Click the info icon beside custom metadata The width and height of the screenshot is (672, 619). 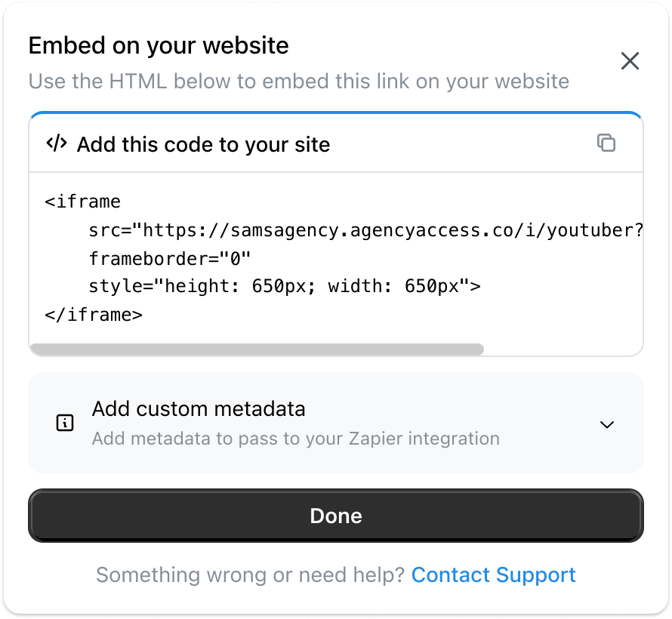(x=65, y=423)
